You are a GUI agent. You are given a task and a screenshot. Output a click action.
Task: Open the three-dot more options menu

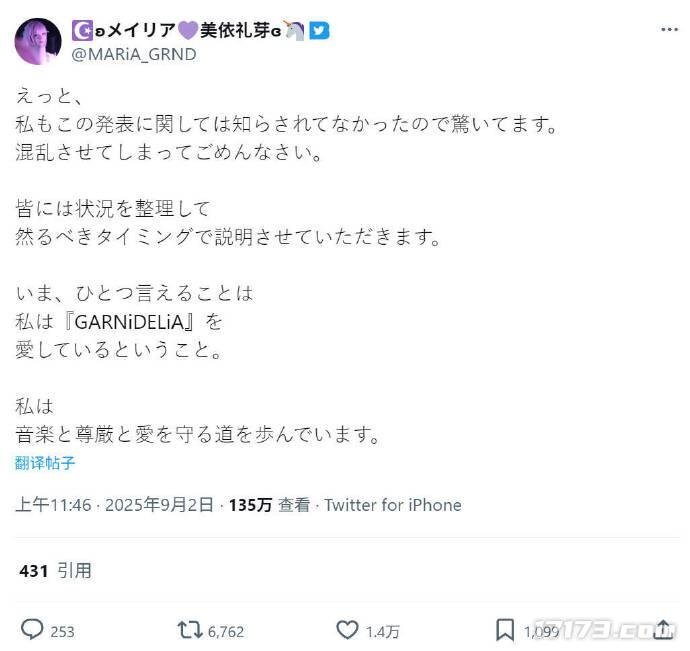pyautogui.click(x=669, y=30)
